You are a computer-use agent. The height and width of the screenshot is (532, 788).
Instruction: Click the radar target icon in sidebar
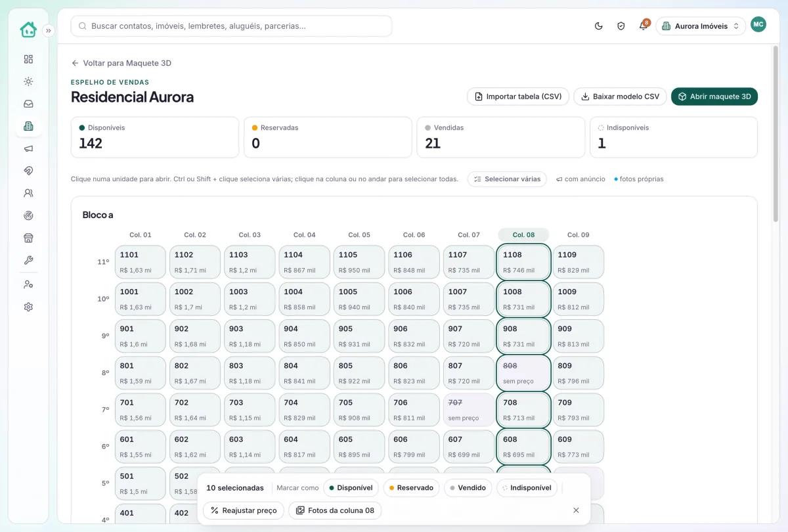(28, 215)
